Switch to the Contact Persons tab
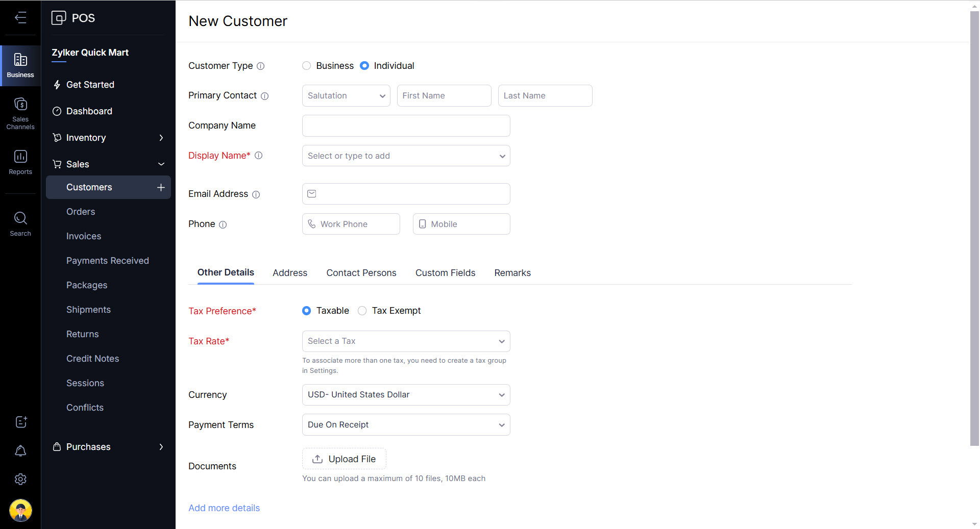 pos(361,273)
